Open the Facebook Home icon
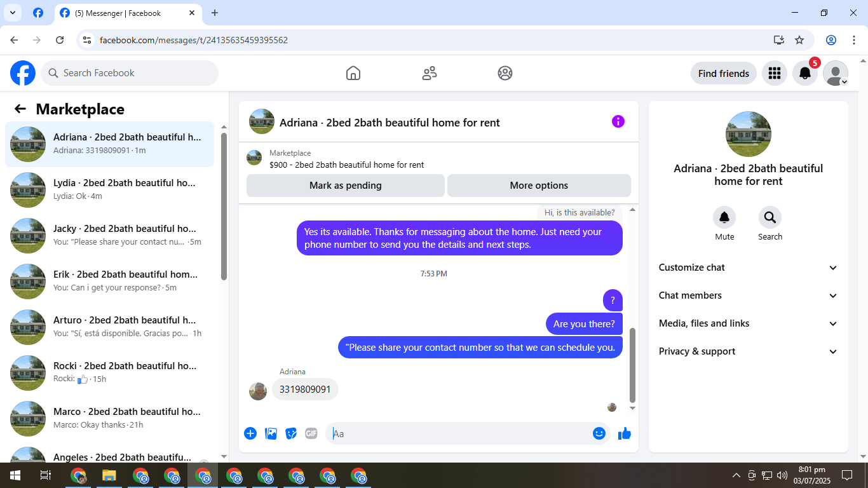The image size is (868, 488). (x=353, y=73)
